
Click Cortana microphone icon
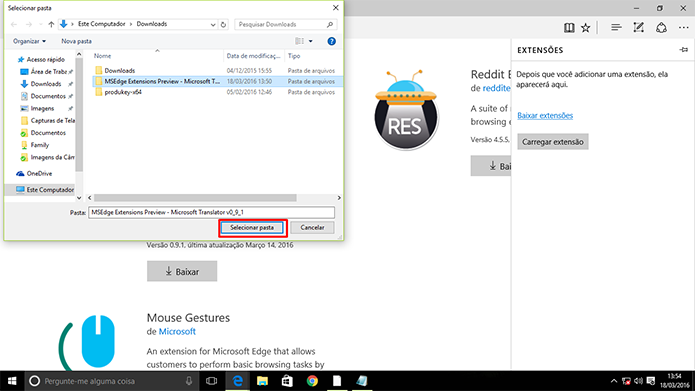click(x=189, y=381)
